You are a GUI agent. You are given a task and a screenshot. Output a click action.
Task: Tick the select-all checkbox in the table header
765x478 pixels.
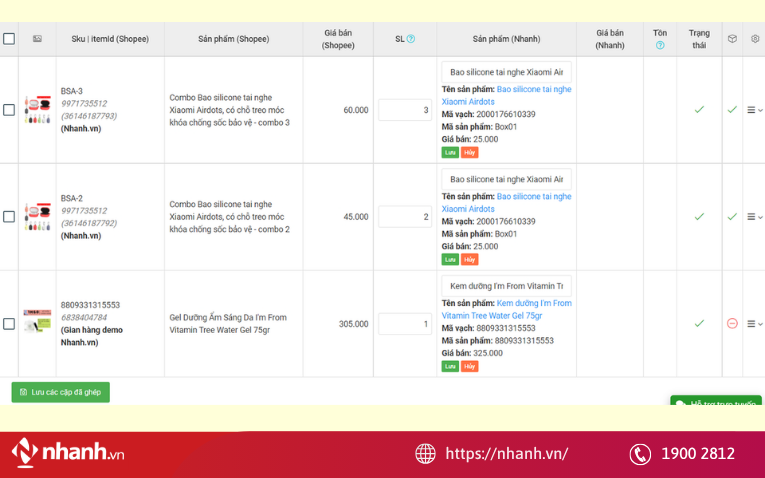point(9,39)
